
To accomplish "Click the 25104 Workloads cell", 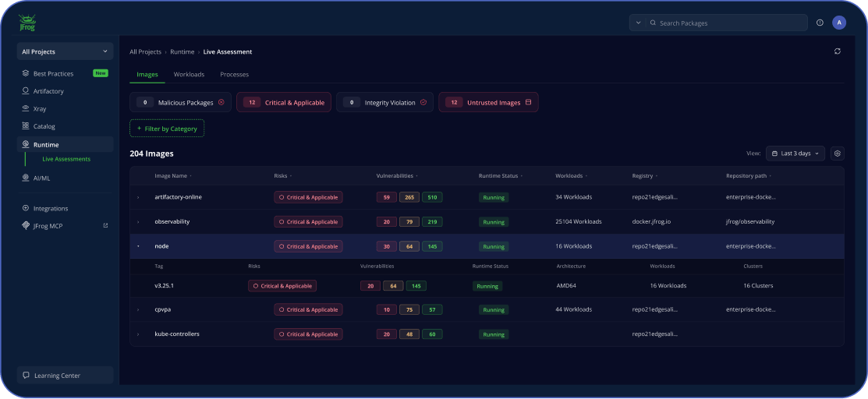I will click(579, 222).
